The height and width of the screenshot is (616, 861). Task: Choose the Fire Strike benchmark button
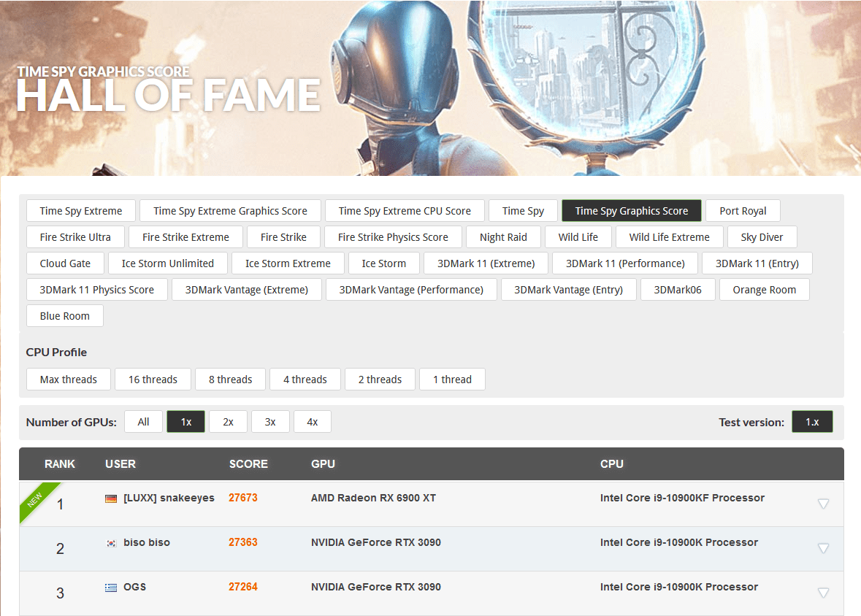[283, 237]
